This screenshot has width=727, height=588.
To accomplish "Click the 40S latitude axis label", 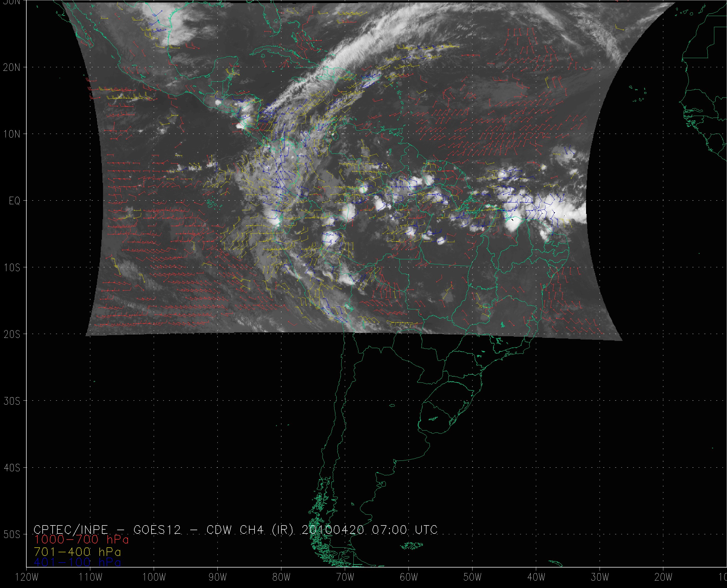I will point(12,468).
